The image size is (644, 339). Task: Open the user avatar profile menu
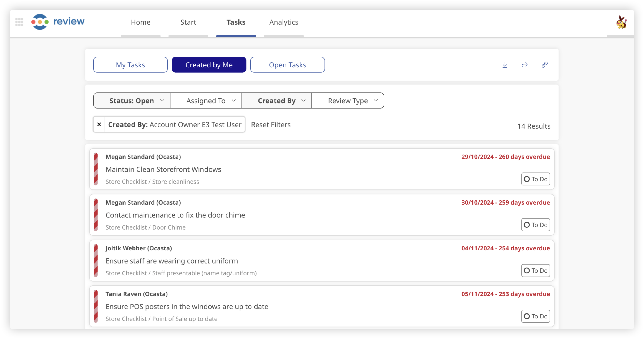621,23
